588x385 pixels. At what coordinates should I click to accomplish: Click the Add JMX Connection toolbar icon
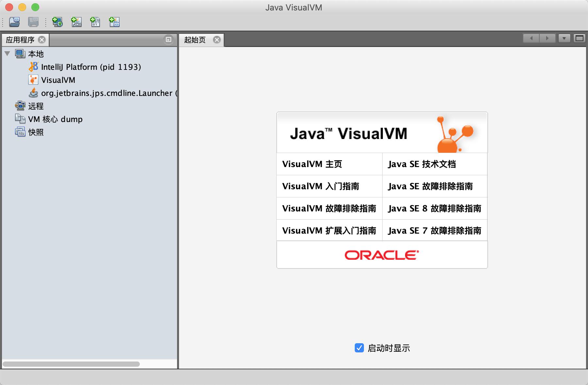coord(76,22)
